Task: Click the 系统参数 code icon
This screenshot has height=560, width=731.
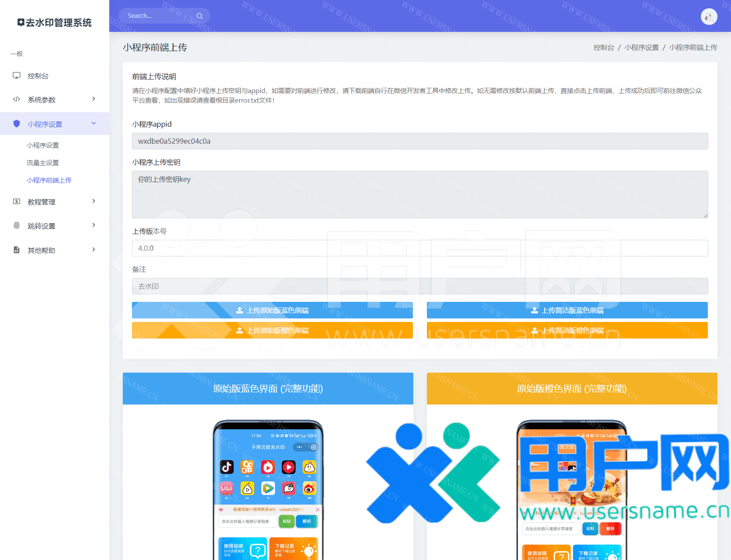Action: click(17, 99)
